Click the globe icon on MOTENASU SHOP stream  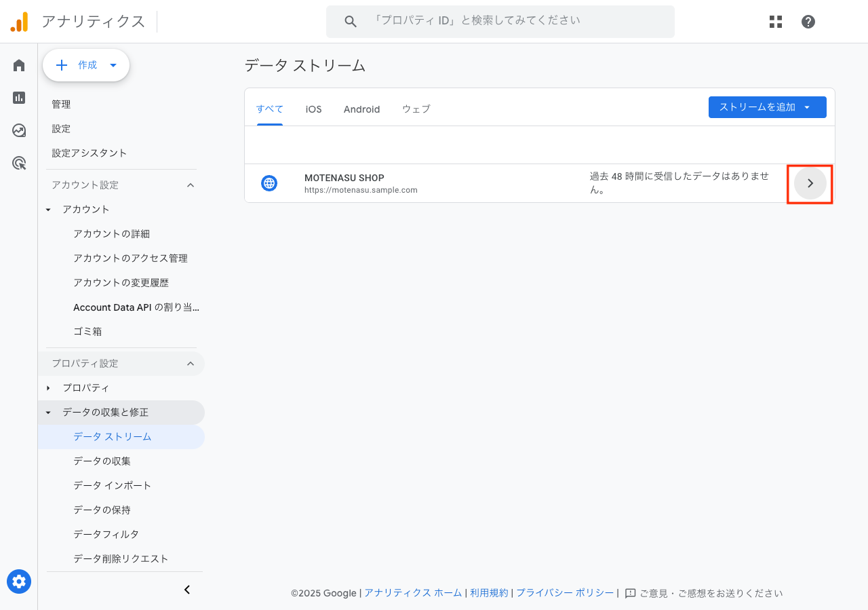[269, 183]
